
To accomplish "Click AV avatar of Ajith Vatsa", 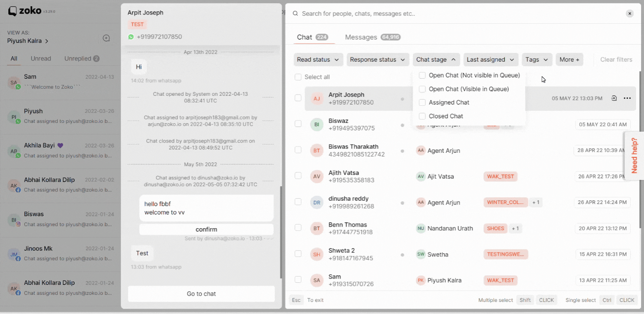I will [x=317, y=177].
